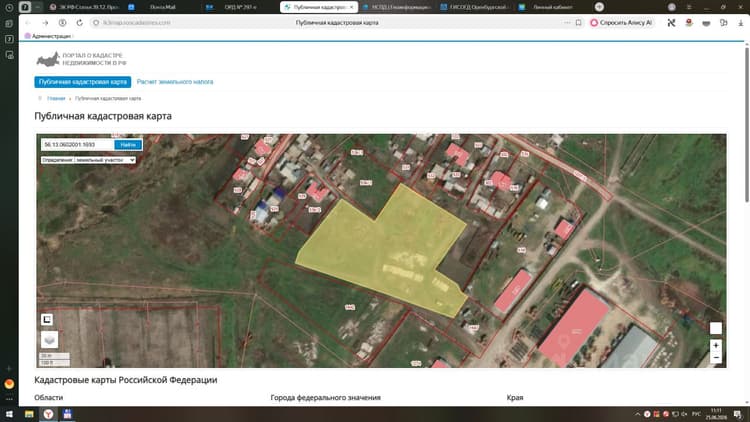Open the new tab plus button
This screenshot has width=750, height=422.
point(599,7)
